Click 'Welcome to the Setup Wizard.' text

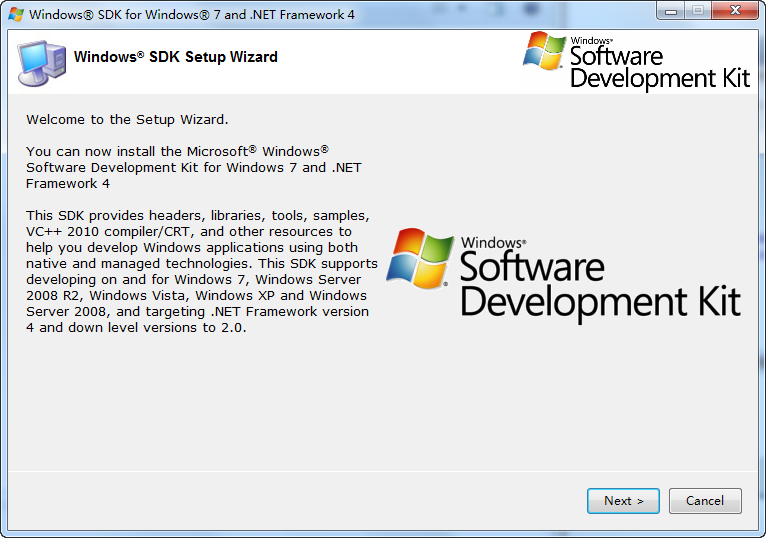pyautogui.click(x=128, y=120)
